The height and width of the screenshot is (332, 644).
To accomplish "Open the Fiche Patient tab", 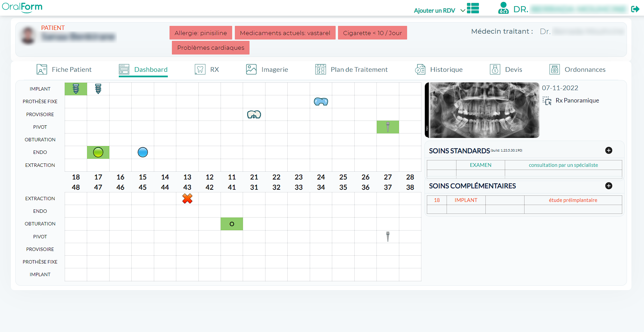I will coord(64,69).
